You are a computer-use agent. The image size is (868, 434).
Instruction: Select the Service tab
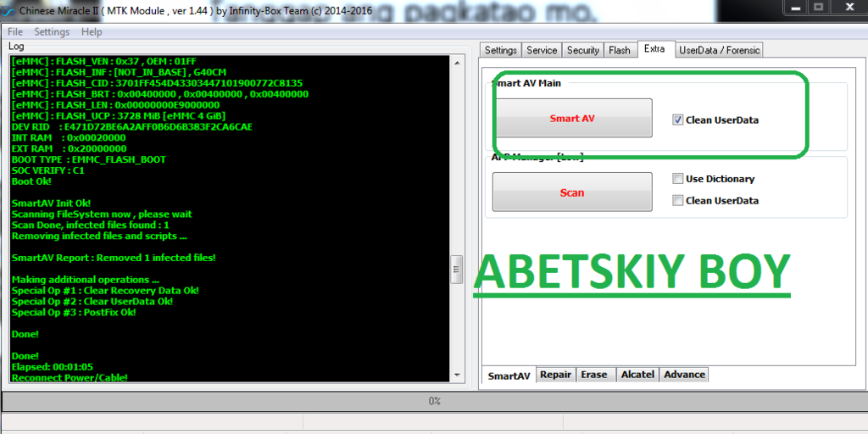(x=542, y=50)
